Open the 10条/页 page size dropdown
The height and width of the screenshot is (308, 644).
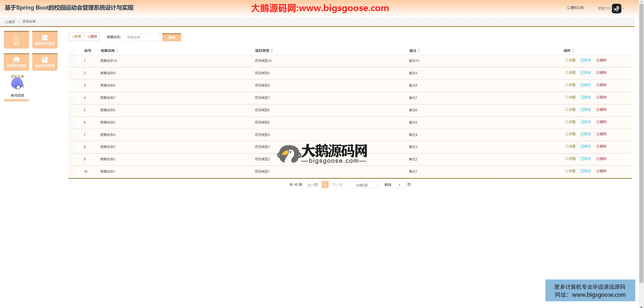pos(365,185)
